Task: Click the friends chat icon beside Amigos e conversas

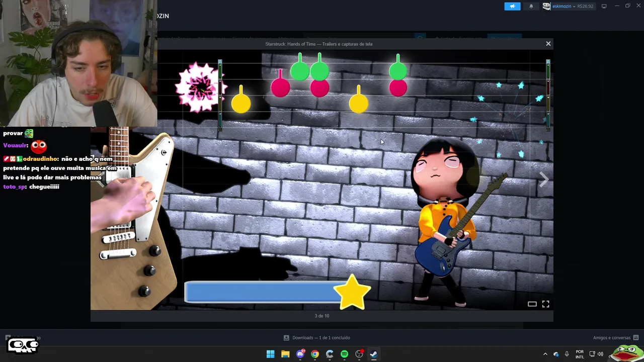Action: click(x=636, y=337)
